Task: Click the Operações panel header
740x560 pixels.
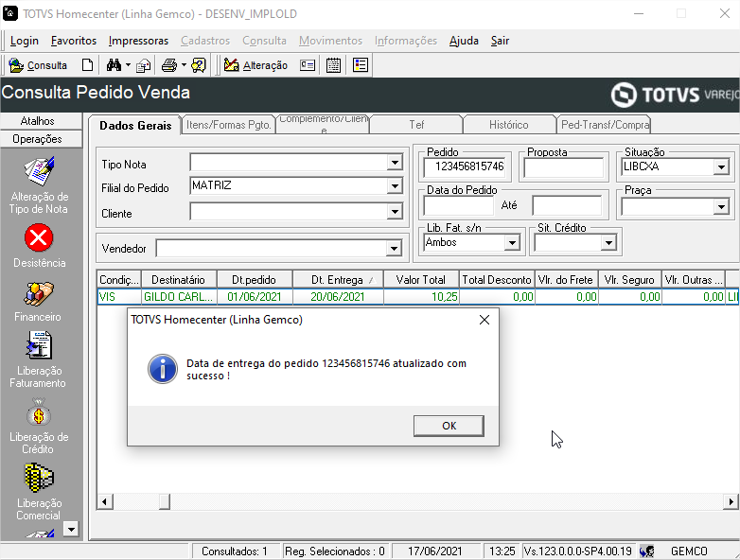Action: tap(41, 139)
